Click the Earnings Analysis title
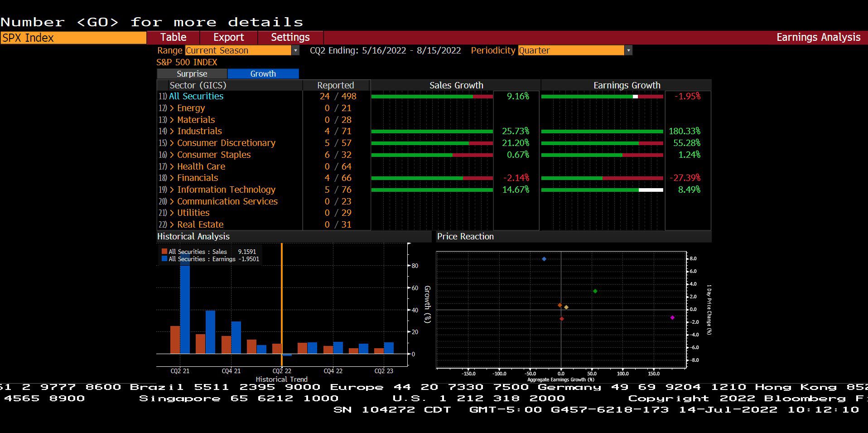The height and width of the screenshot is (433, 868). pos(818,37)
